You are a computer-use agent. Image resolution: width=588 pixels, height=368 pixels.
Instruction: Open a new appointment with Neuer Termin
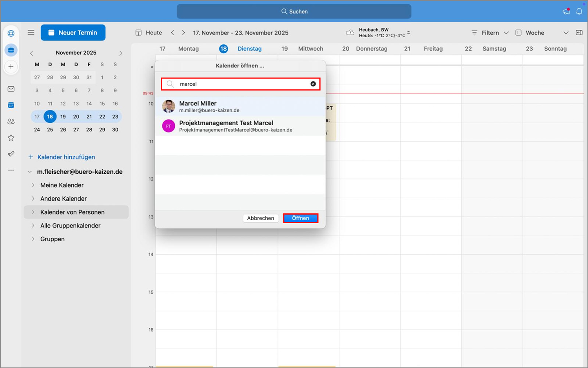click(73, 33)
